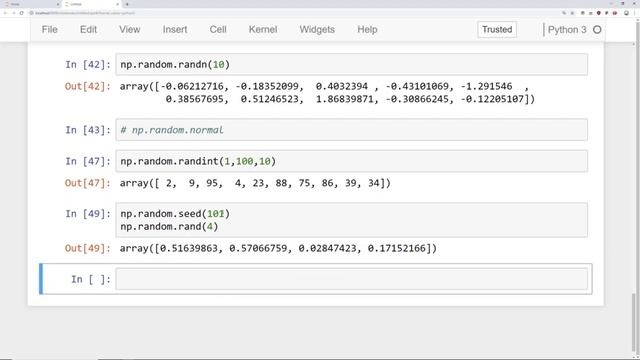
Task: Click the Out[49] output prompt
Action: click(88, 248)
